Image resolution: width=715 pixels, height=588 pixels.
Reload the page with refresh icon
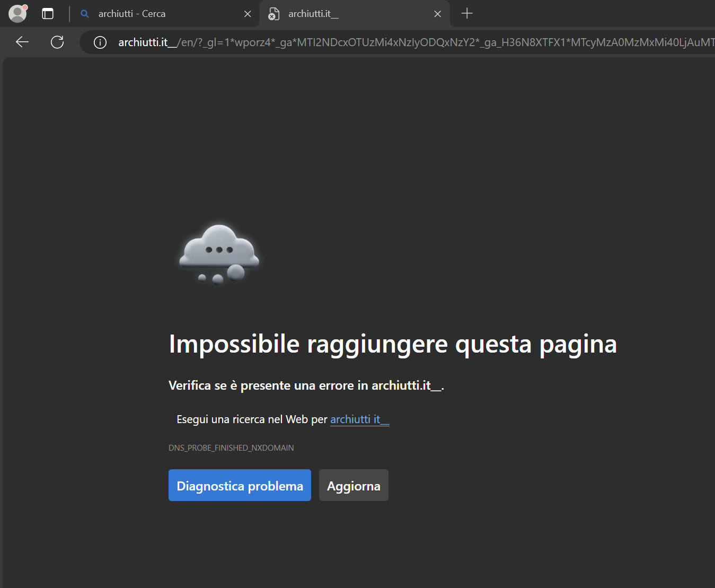click(57, 42)
